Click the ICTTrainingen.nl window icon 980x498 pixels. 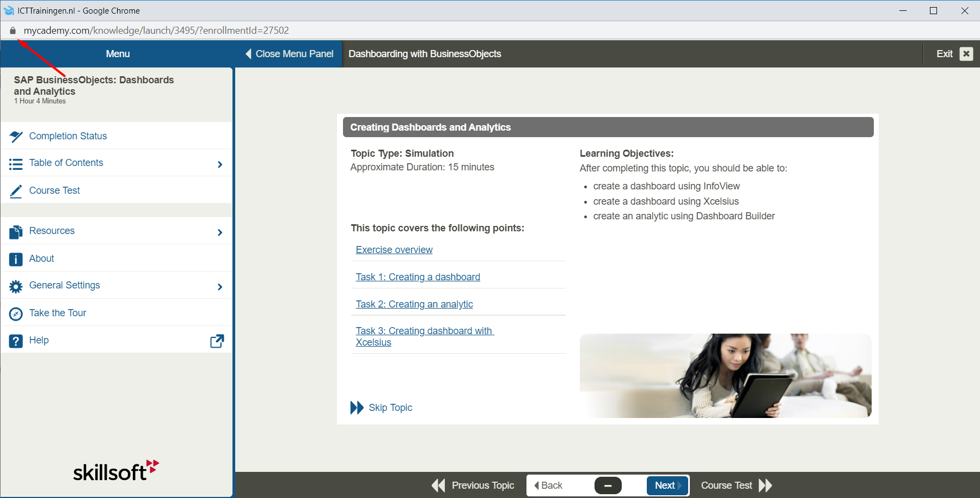[9, 10]
